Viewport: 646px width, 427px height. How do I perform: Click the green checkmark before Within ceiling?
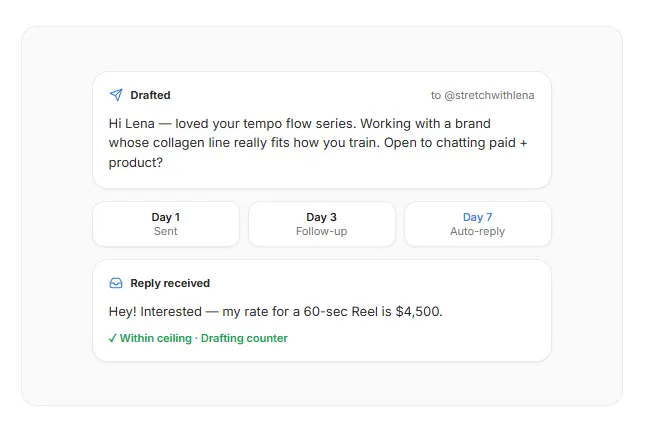pos(112,338)
